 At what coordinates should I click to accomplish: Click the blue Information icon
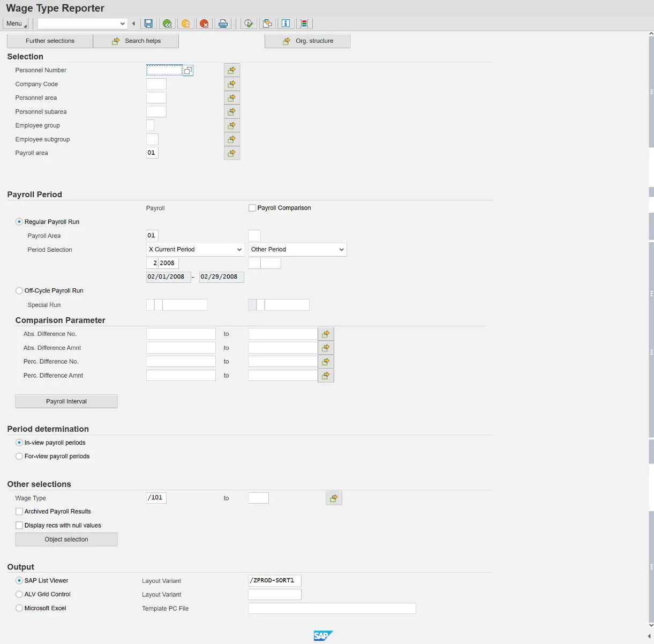click(286, 24)
